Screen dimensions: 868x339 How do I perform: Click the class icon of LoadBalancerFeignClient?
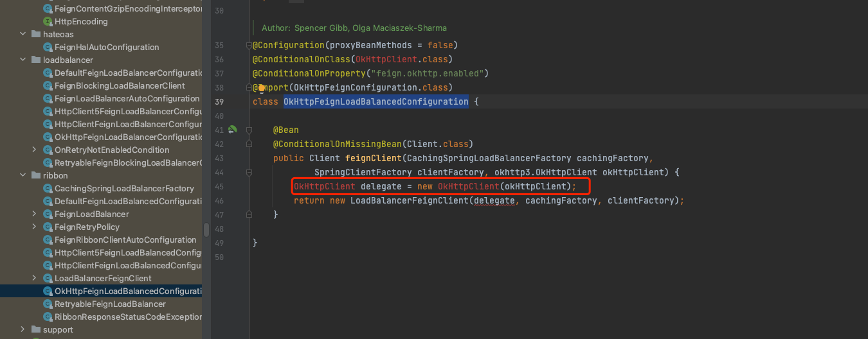click(48, 279)
